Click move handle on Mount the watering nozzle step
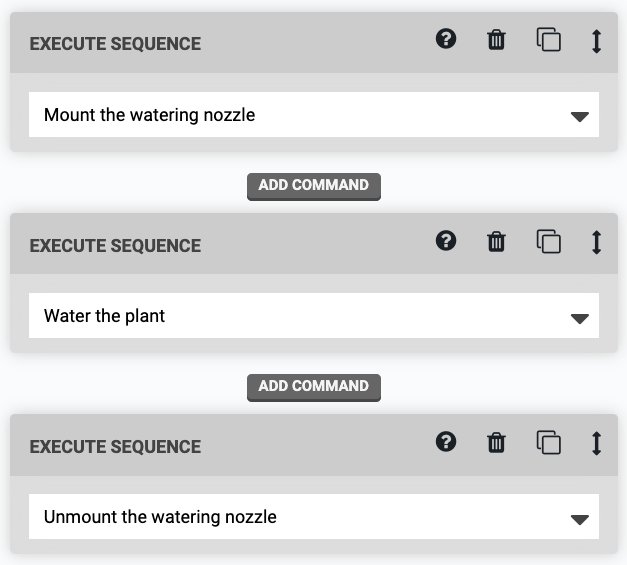 596,41
